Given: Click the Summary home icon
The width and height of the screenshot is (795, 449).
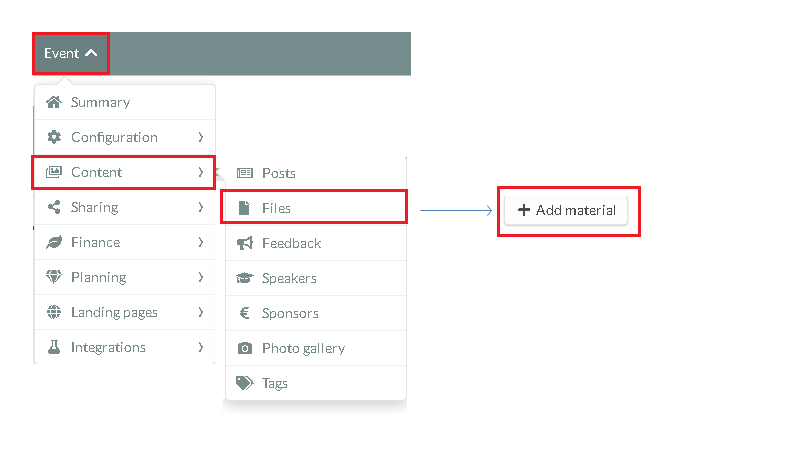Looking at the screenshot, I should pos(54,102).
